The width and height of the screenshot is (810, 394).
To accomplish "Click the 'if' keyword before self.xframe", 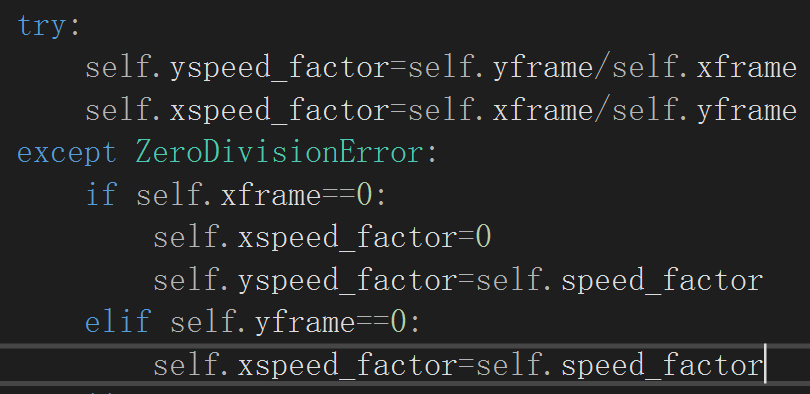I will (101, 195).
